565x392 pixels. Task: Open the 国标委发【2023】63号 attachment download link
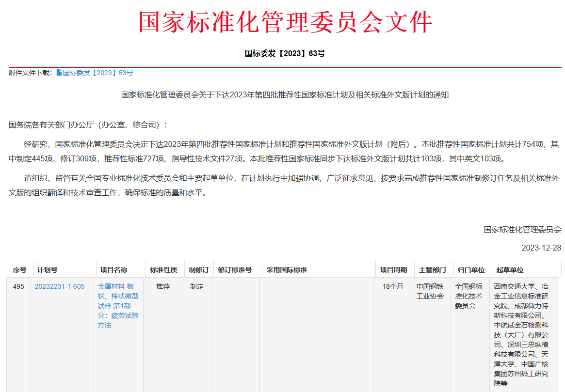(97, 73)
